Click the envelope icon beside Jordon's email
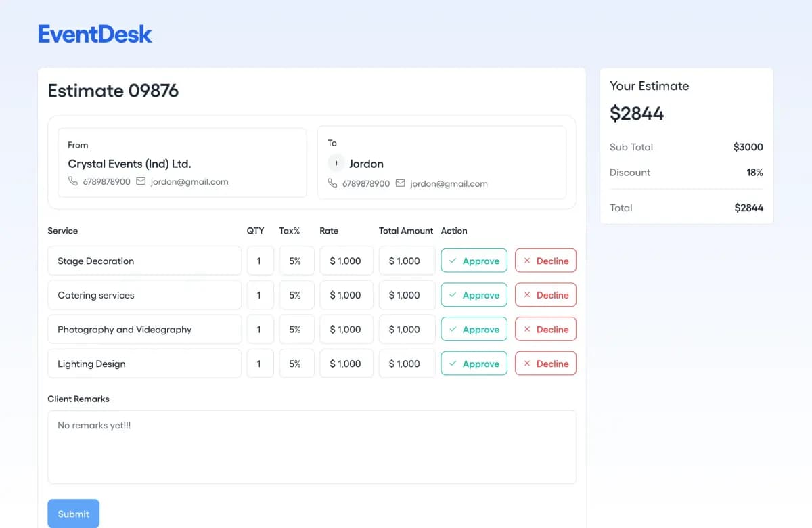The image size is (812, 528). (399, 183)
